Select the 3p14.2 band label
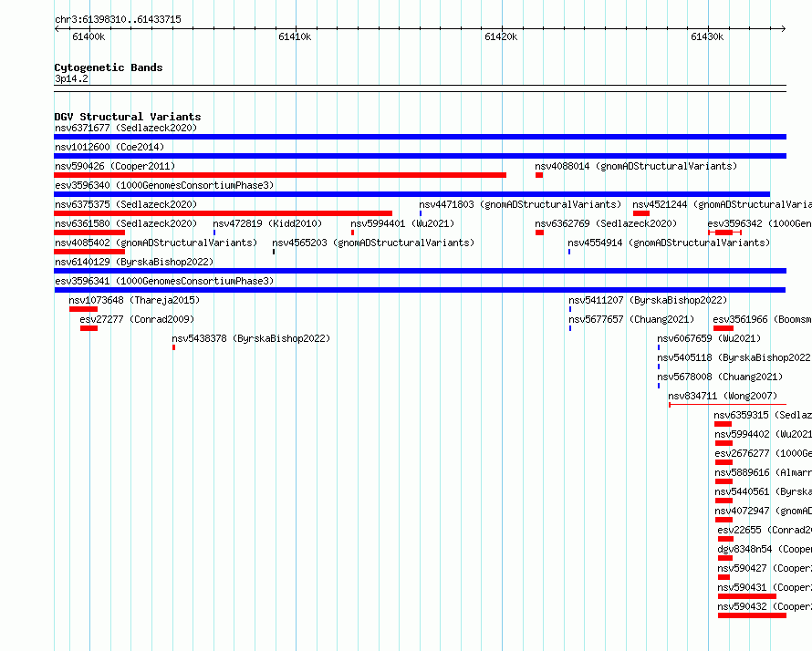 click(x=71, y=79)
